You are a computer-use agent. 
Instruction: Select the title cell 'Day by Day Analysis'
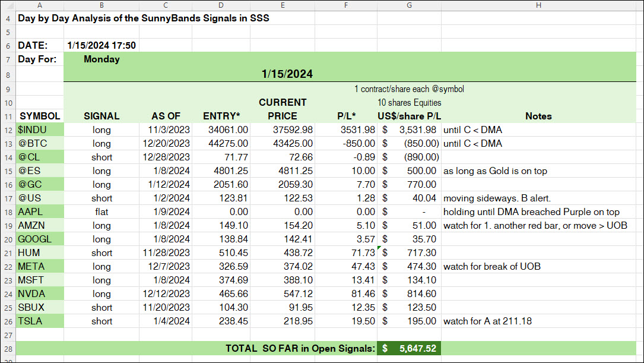(x=144, y=18)
